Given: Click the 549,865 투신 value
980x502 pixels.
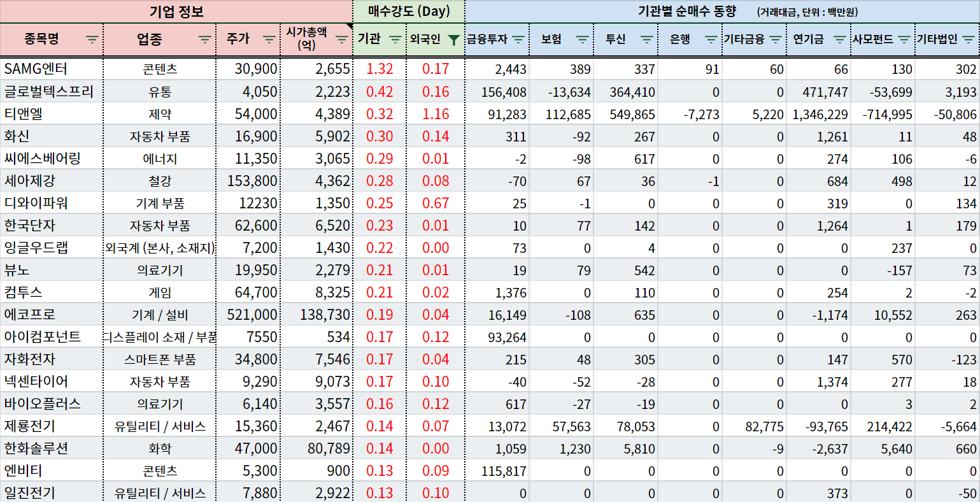Looking at the screenshot, I should pos(626,113).
